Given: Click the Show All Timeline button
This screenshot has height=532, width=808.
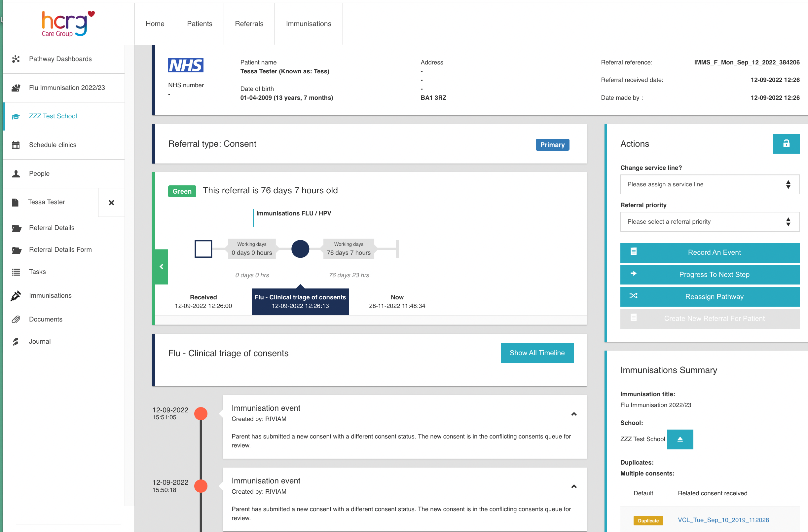Looking at the screenshot, I should [537, 353].
